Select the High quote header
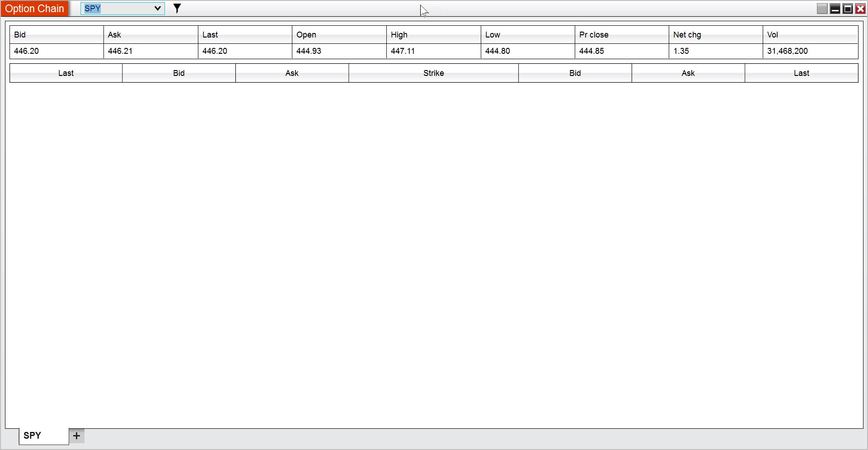 point(434,35)
